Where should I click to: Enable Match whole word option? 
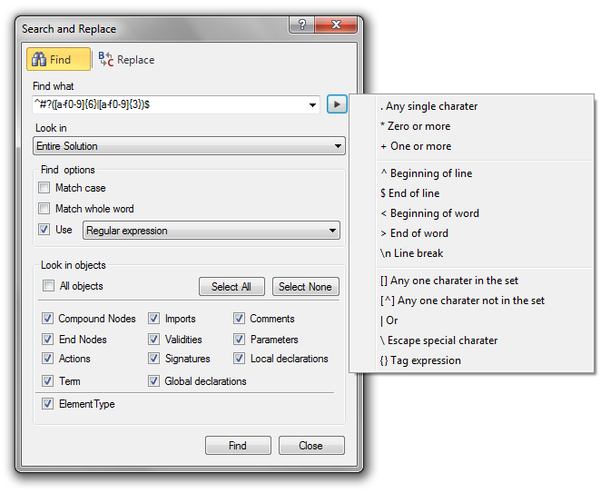coord(44,209)
